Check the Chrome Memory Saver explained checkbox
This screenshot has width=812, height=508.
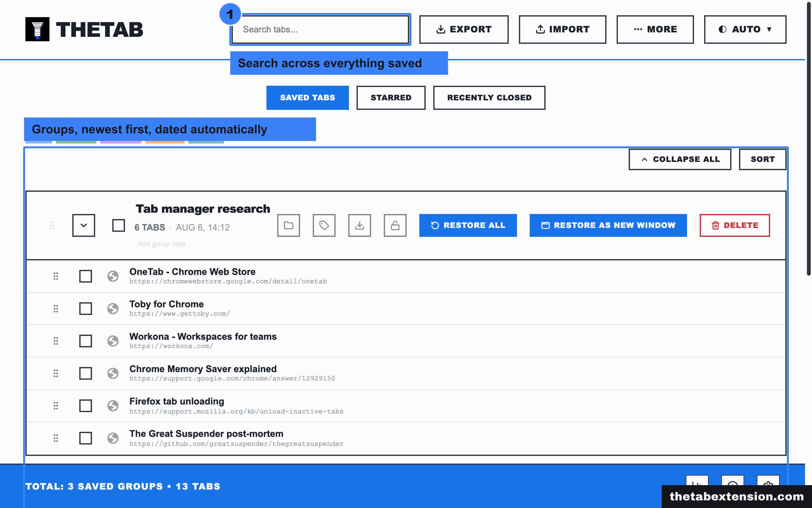(86, 373)
